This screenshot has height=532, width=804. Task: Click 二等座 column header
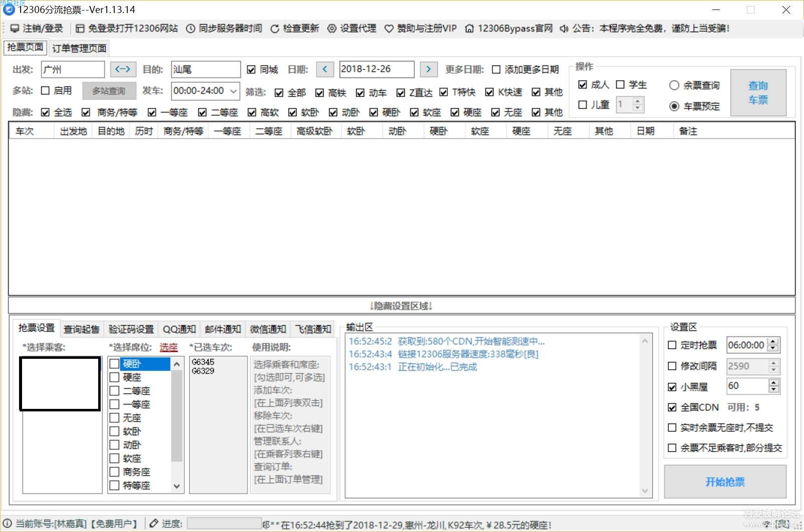[269, 131]
